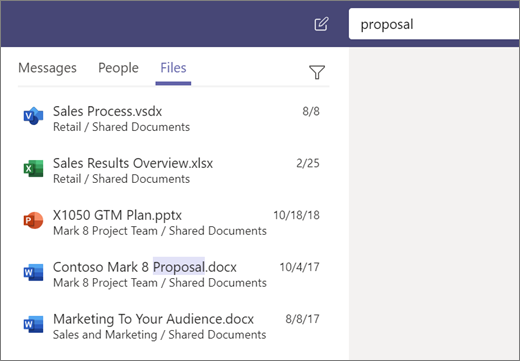Image resolution: width=520 pixels, height=361 pixels.
Task: Click the Visio icon for Sales Process
Action: (x=33, y=116)
